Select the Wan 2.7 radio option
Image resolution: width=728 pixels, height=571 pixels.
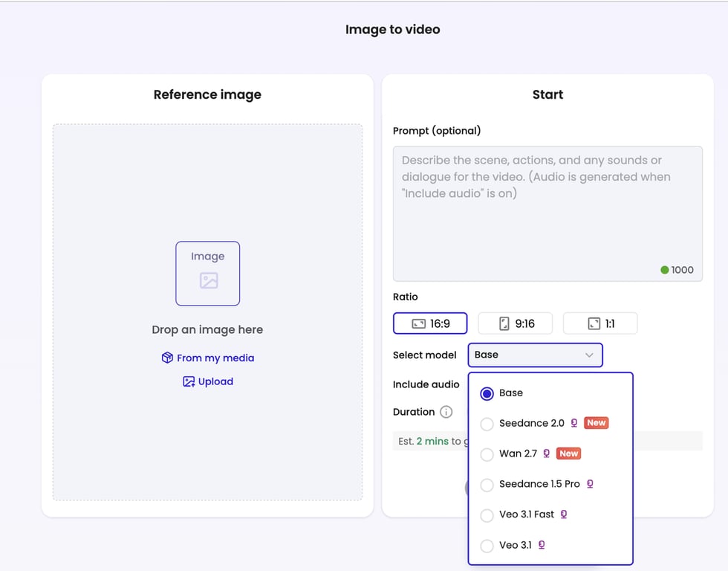coord(487,454)
